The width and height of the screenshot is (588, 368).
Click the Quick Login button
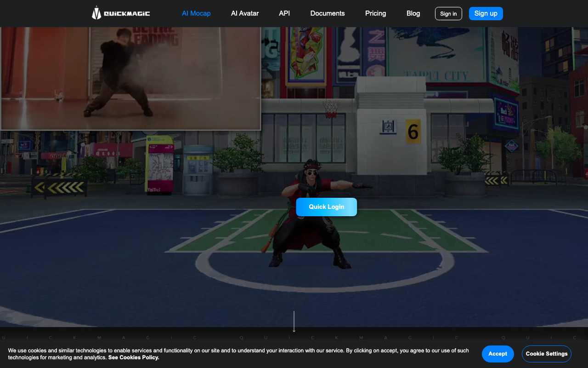tap(326, 207)
